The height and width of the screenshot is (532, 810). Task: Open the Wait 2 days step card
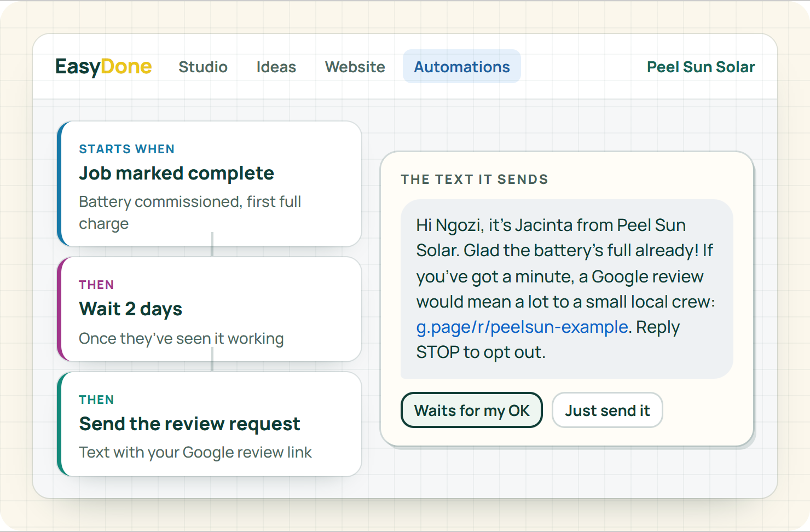tap(210, 309)
